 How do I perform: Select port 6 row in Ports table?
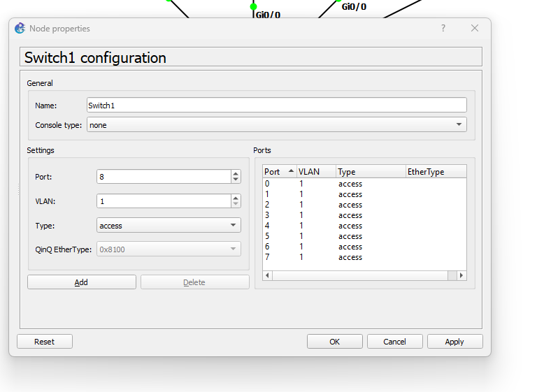(x=364, y=247)
